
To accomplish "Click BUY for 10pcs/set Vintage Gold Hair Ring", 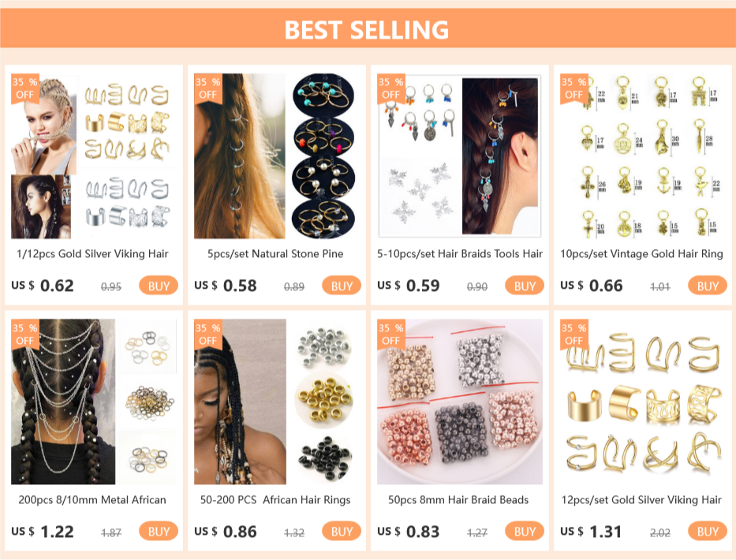I will coord(708,286).
